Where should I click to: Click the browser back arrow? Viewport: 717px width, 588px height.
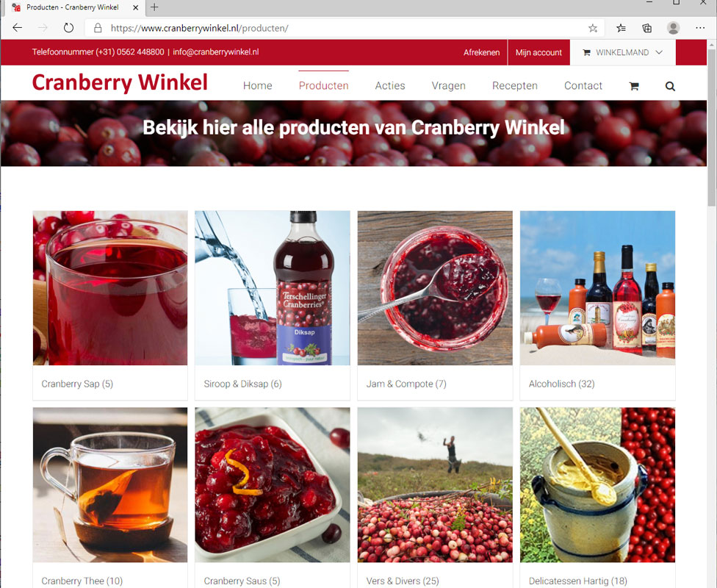[x=18, y=28]
